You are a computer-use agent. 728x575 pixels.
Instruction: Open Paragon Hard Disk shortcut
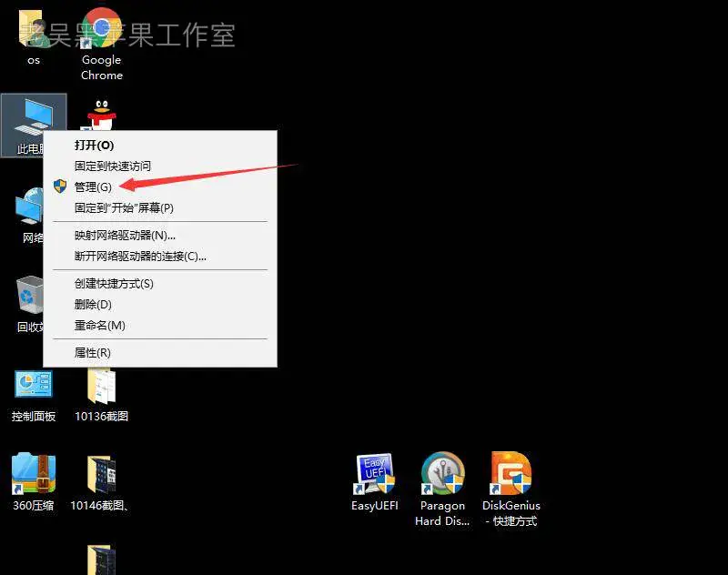[x=443, y=473]
